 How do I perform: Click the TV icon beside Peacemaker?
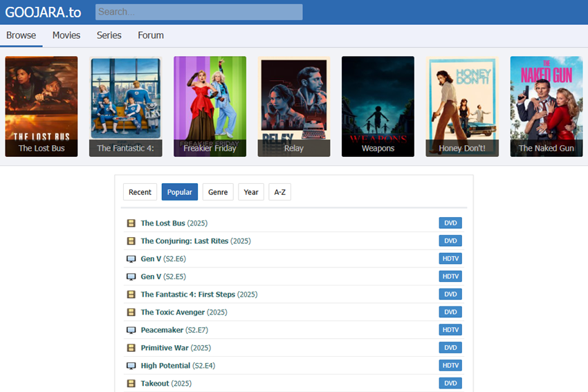pos(131,330)
